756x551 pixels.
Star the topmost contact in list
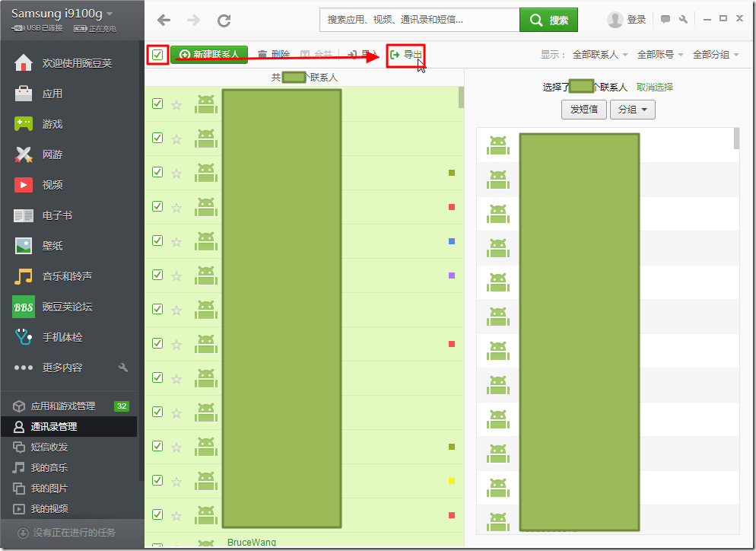pos(176,104)
